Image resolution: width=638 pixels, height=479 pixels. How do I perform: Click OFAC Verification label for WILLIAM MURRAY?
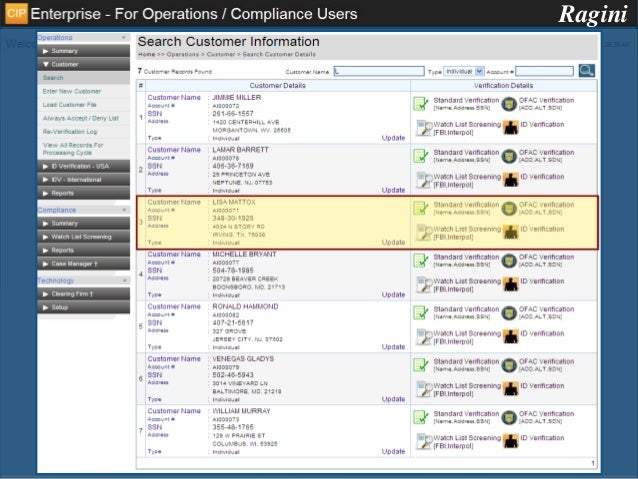point(546,413)
